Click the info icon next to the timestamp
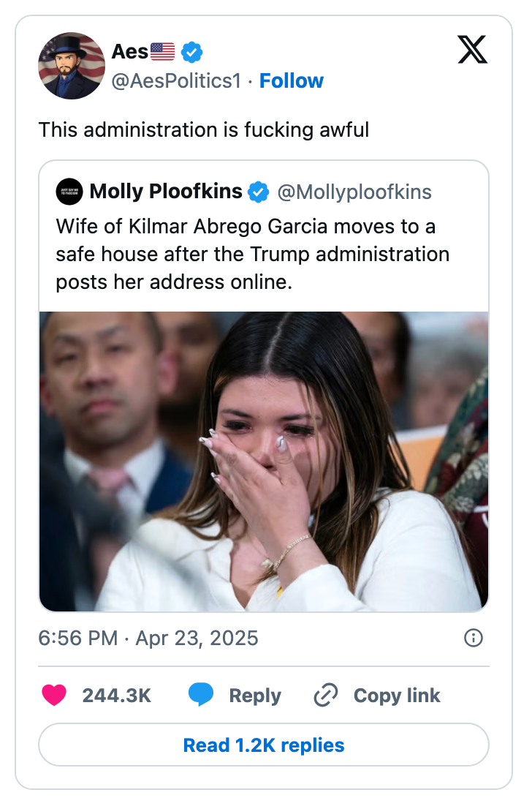 pos(473,638)
